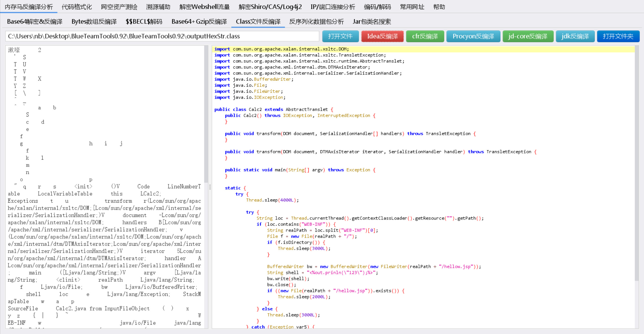Open the 代码格式化 top tab
This screenshot has width=644, height=334.
(x=77, y=7)
